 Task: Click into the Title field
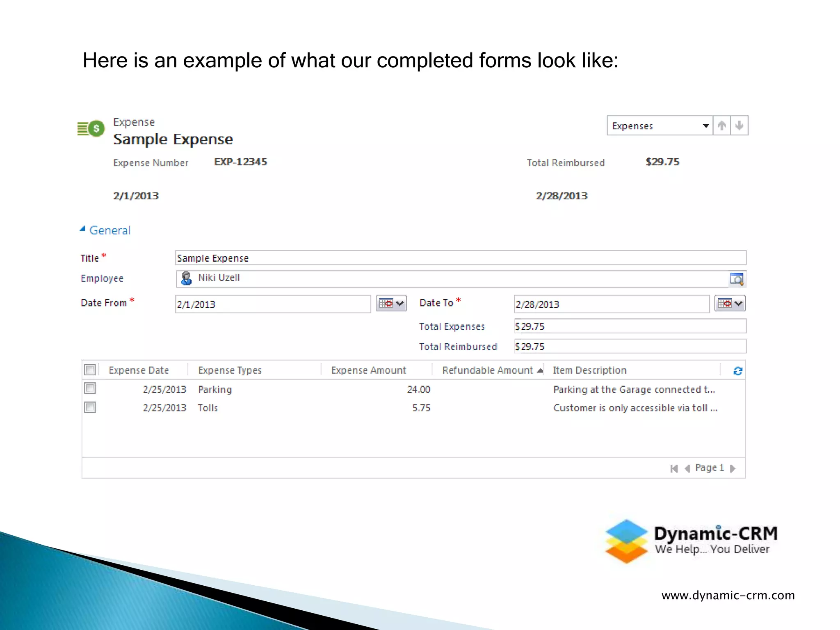[461, 258]
